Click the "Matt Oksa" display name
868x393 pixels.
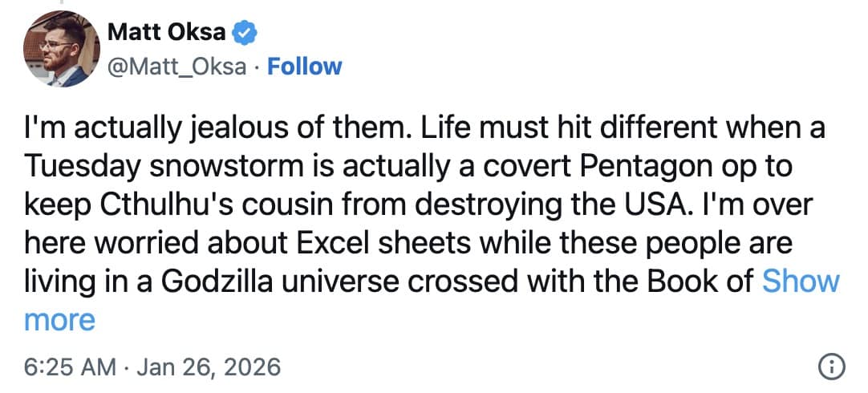pos(167,33)
